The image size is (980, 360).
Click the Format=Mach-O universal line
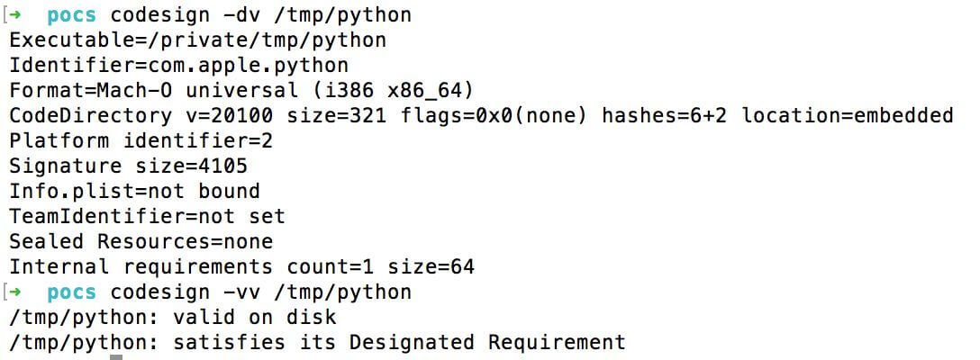click(x=240, y=91)
